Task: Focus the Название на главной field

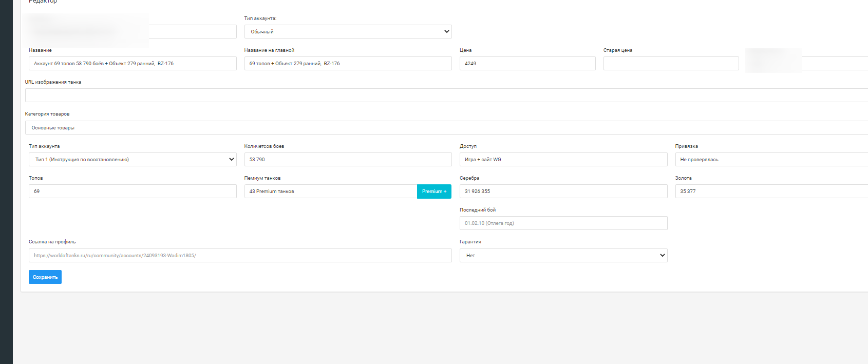Action: click(x=348, y=64)
